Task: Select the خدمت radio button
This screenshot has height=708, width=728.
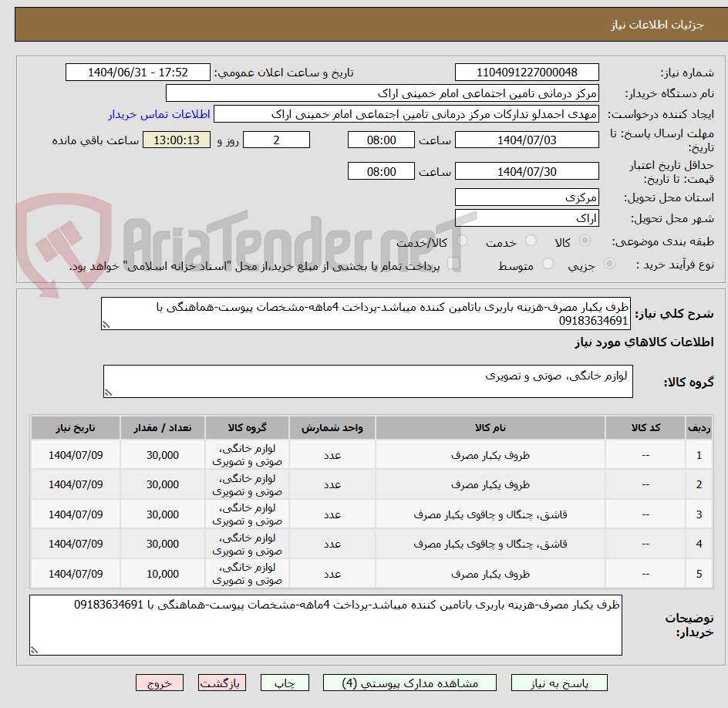Action: (530, 238)
